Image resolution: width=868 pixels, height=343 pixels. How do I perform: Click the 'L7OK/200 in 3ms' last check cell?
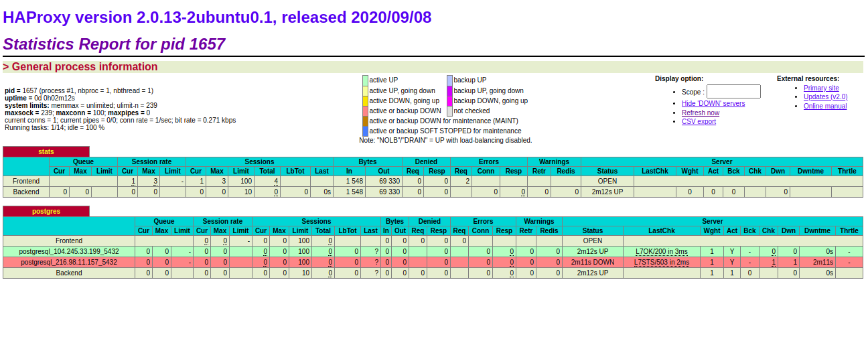click(661, 251)
